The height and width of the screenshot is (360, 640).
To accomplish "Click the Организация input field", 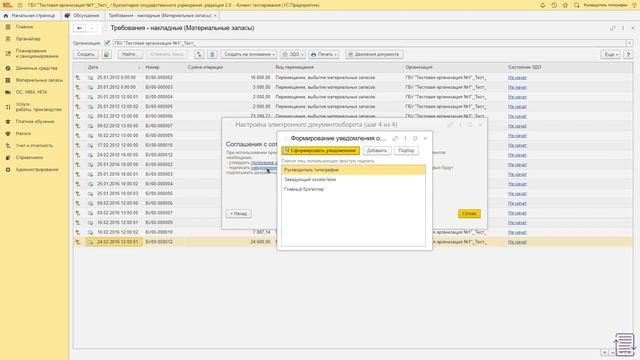I will 369,43.
